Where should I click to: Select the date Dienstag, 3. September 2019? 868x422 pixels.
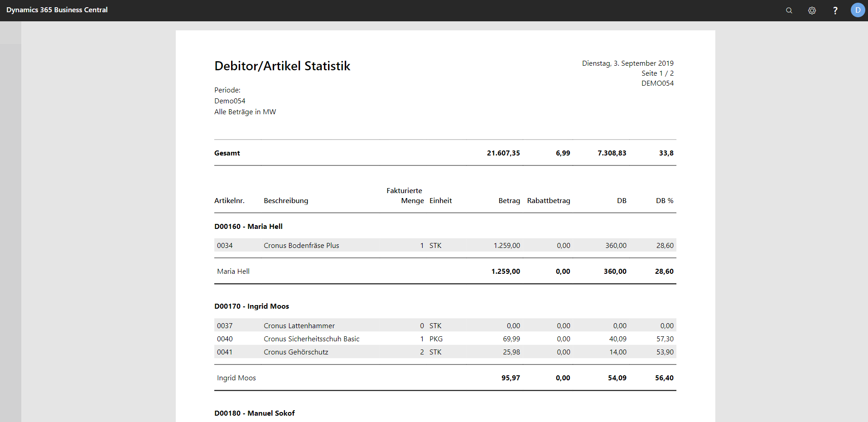pyautogui.click(x=627, y=63)
